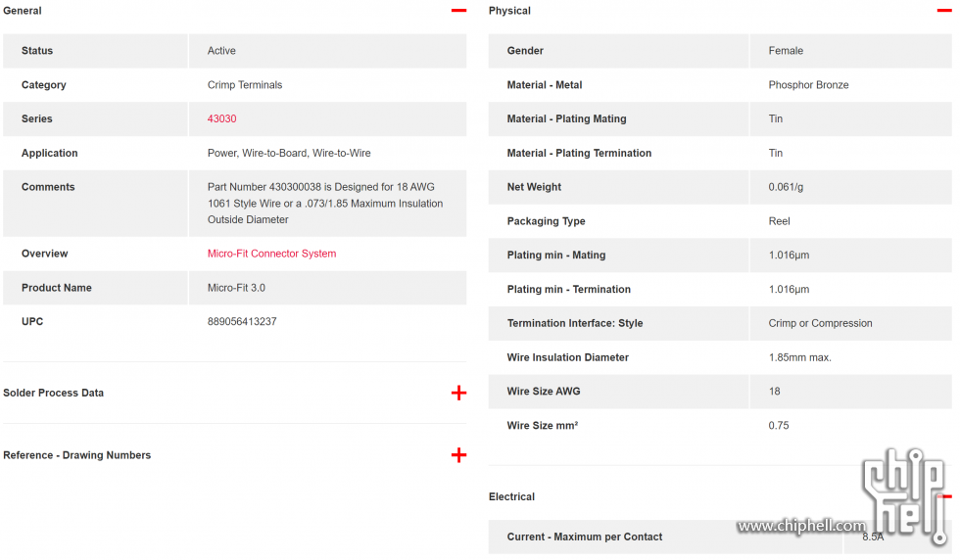Expand Reference - Drawing Numbers with the plus icon
960x560 pixels.
(458, 454)
